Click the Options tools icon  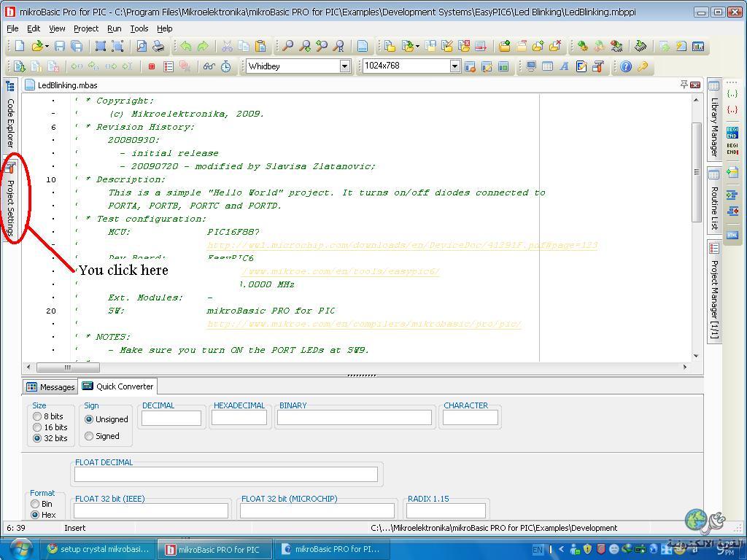[x=598, y=66]
